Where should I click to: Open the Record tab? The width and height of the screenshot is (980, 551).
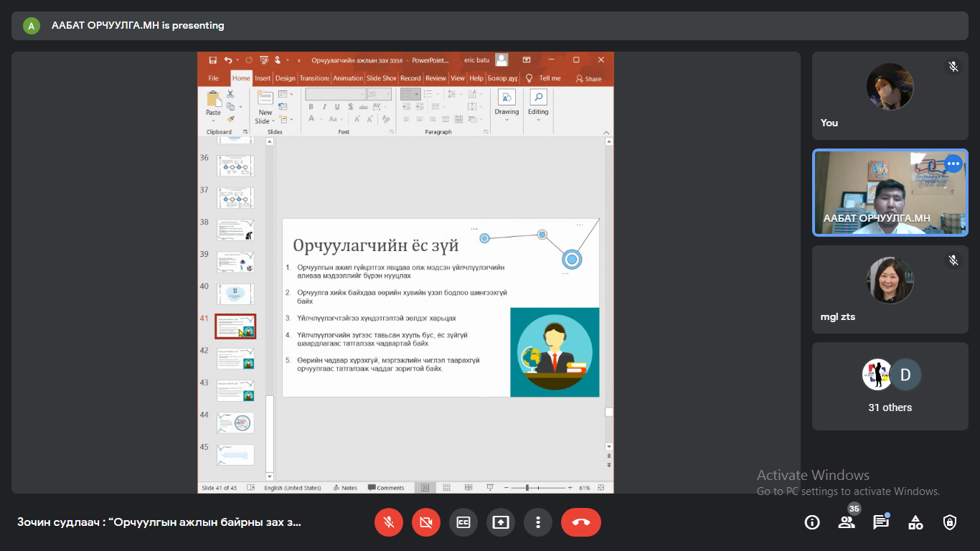click(x=410, y=78)
